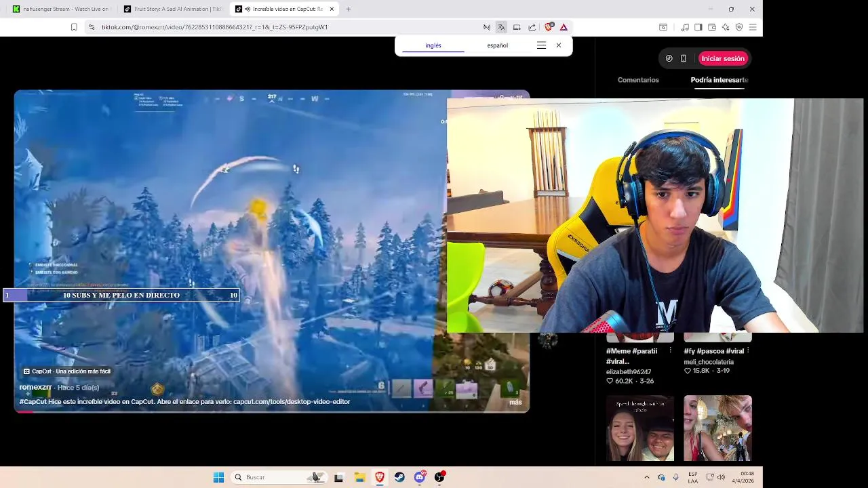868x488 pixels.
Task: Open site settings icon in address bar
Action: [x=92, y=27]
